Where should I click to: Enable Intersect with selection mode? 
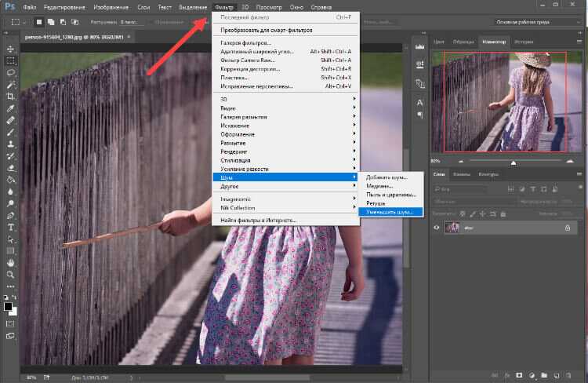[75, 22]
